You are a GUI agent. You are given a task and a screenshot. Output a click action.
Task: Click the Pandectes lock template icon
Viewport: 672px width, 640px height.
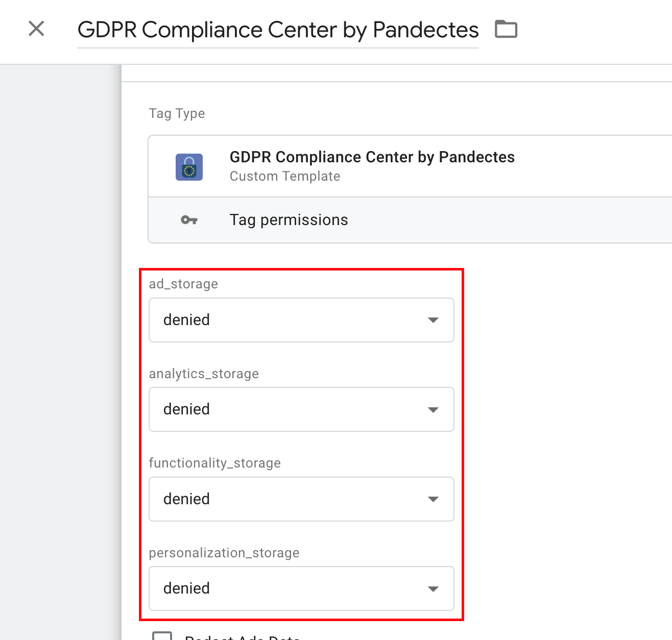point(189,166)
